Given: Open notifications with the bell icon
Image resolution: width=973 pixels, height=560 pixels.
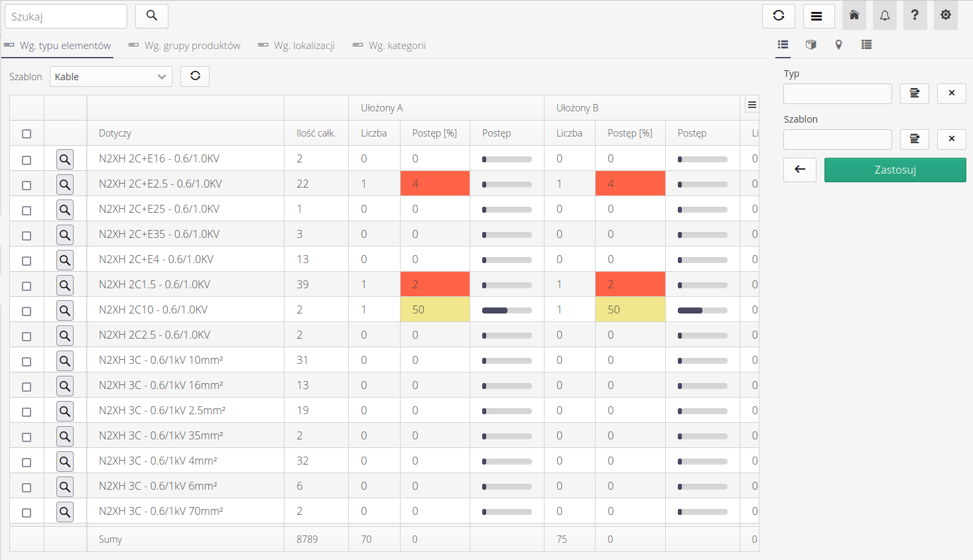Looking at the screenshot, I should (x=884, y=15).
